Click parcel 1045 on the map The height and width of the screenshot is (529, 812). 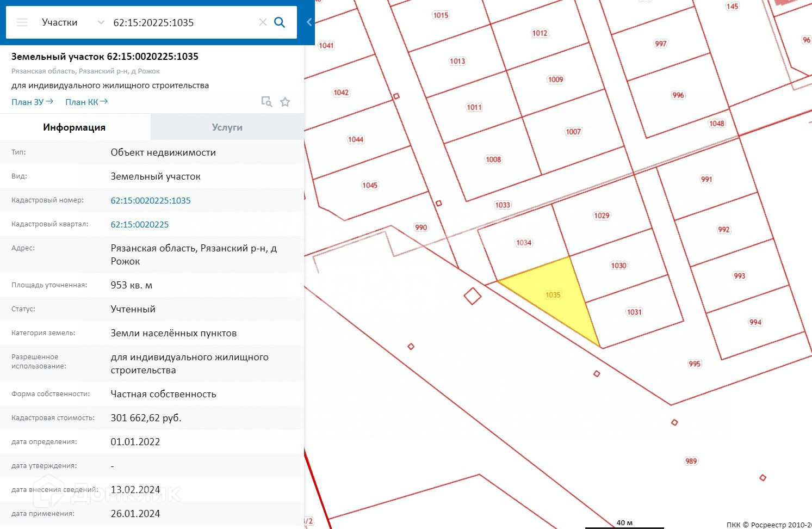[x=370, y=186]
